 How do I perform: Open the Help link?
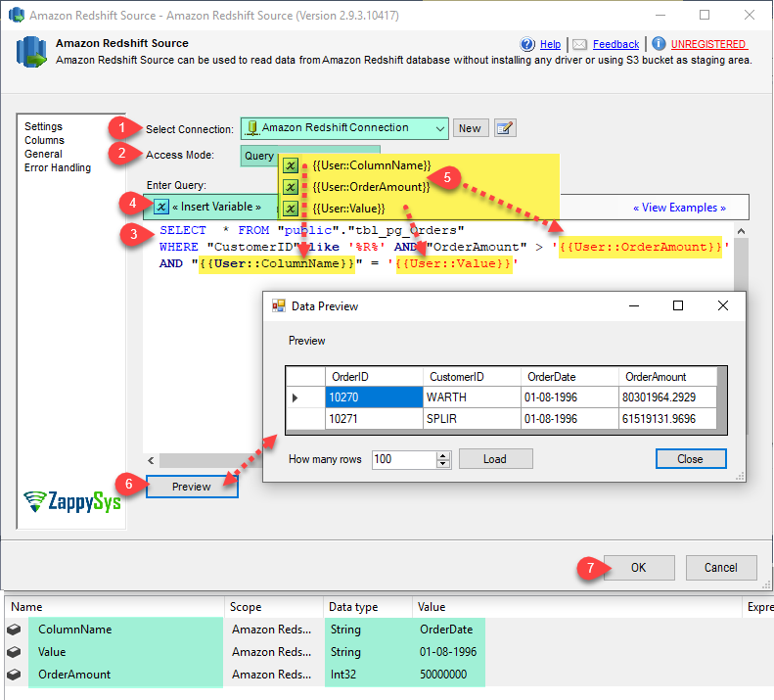[550, 44]
